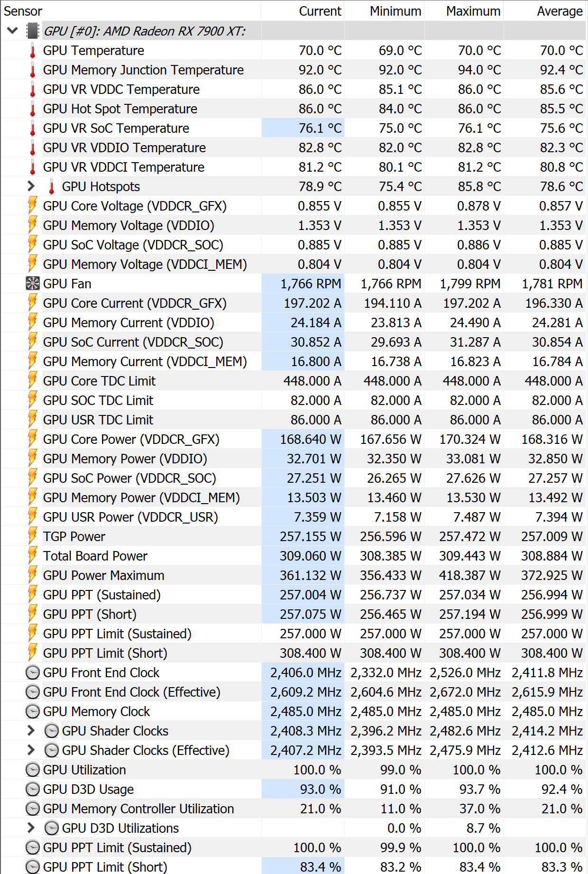Click thermometer icon for GPU VR VDDIO Temperature
Image resolution: width=588 pixels, height=874 pixels.
point(33,147)
